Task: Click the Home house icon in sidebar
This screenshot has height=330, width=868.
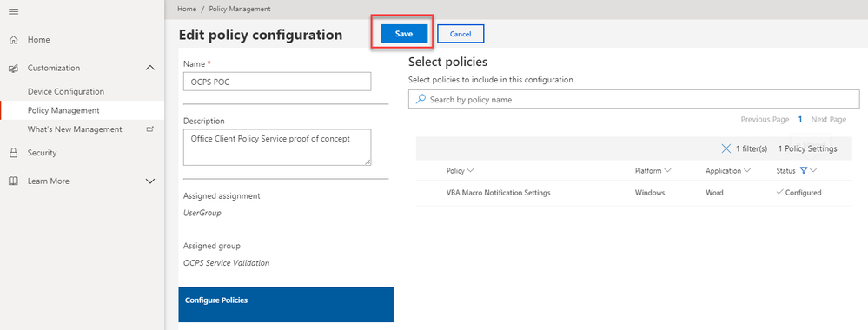Action: coord(14,40)
